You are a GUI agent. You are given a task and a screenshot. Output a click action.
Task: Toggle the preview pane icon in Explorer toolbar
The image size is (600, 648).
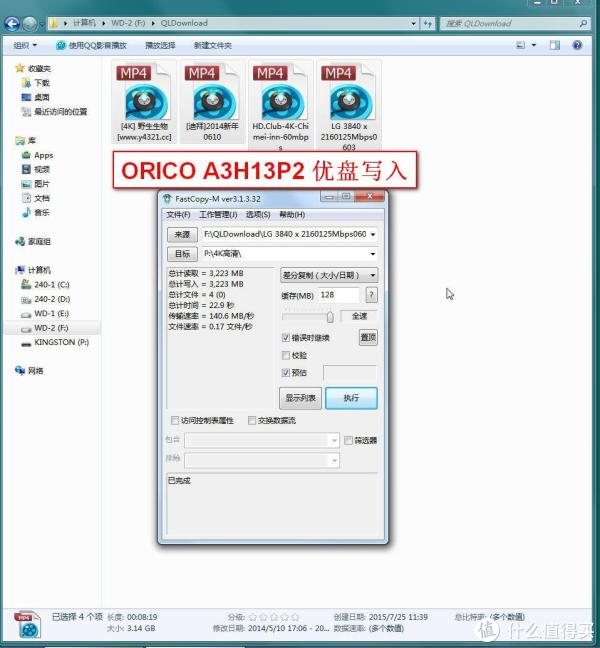point(555,45)
